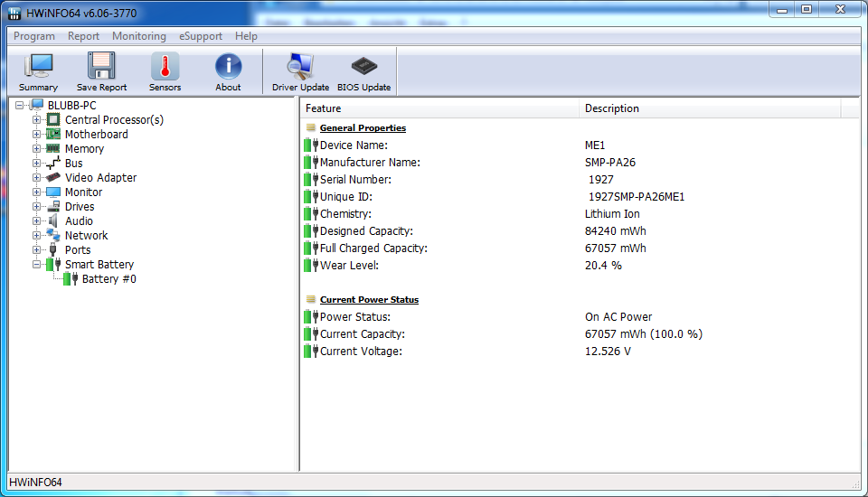
Task: Select Battery #0 label in tree
Action: (x=109, y=279)
